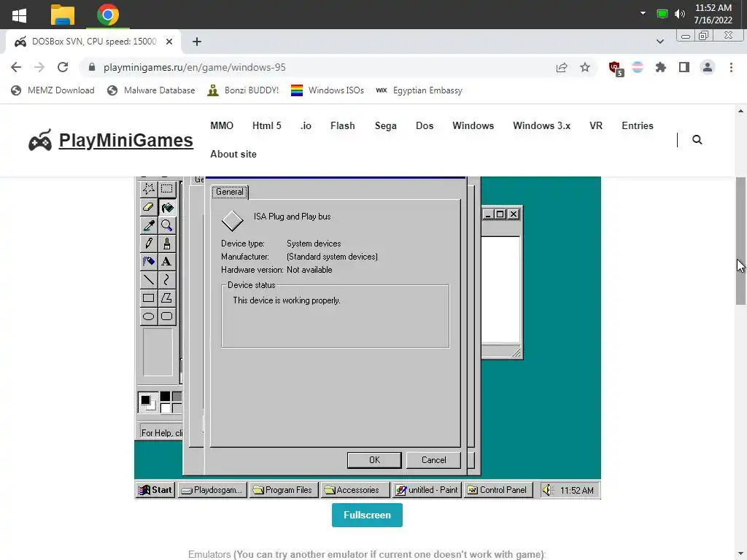The width and height of the screenshot is (747, 560).
Task: Open Chrome extensions puzzle icon
Action: point(661,68)
